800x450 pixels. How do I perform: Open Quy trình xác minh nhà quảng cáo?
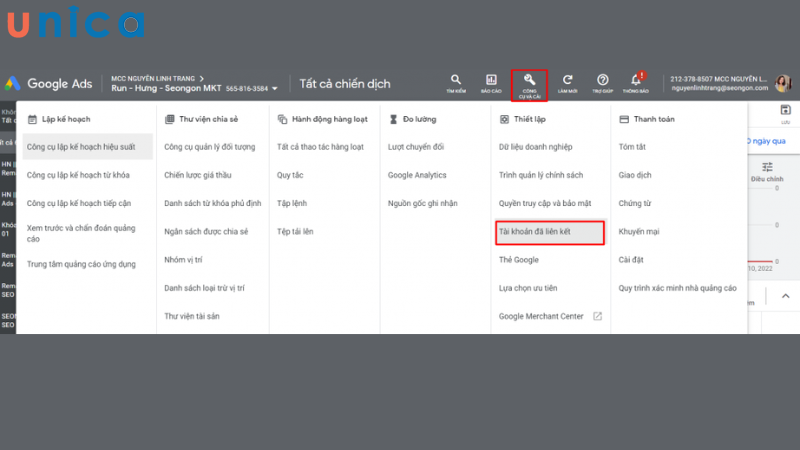pos(678,288)
